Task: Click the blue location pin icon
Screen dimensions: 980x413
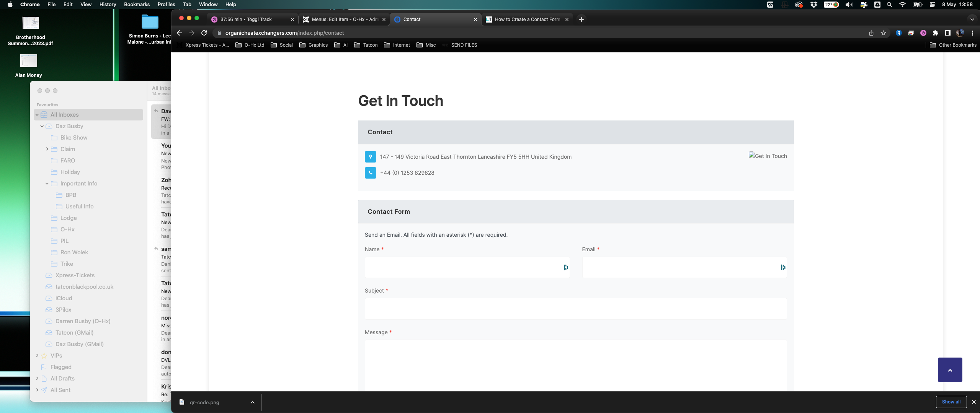Action: pos(370,157)
